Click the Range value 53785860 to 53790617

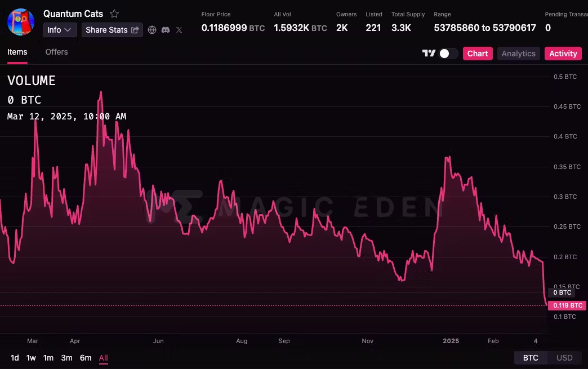pyautogui.click(x=485, y=28)
